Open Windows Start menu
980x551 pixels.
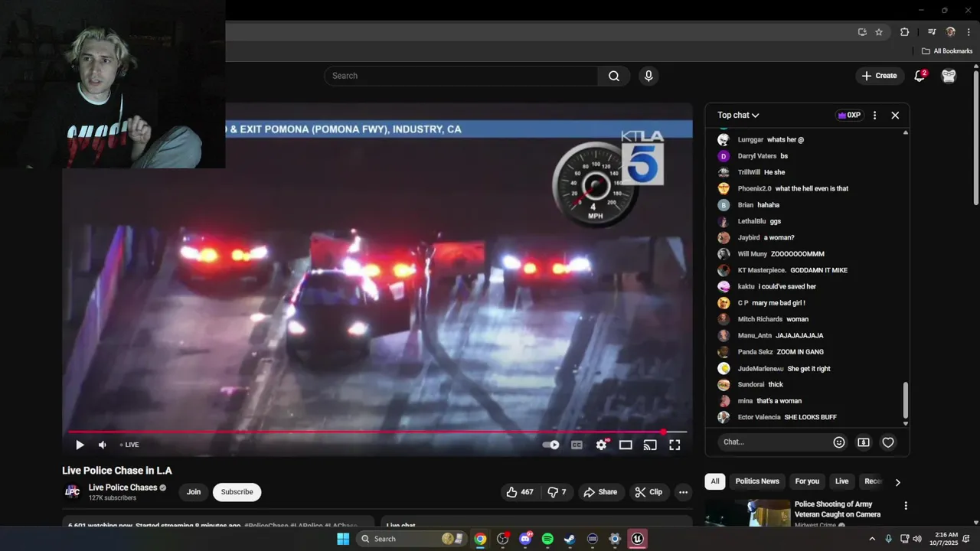[x=343, y=539]
